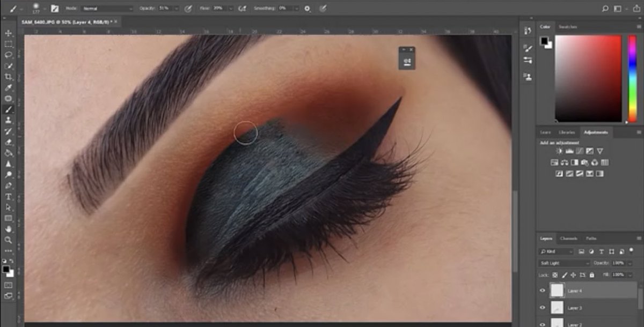Select the Dodge tool

[9, 175]
